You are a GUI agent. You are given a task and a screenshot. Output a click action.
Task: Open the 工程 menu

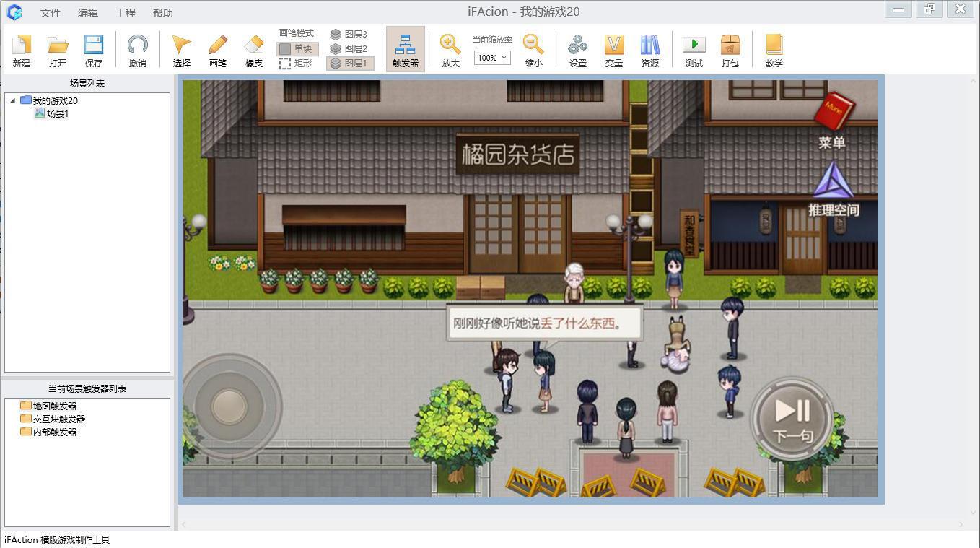pos(126,13)
